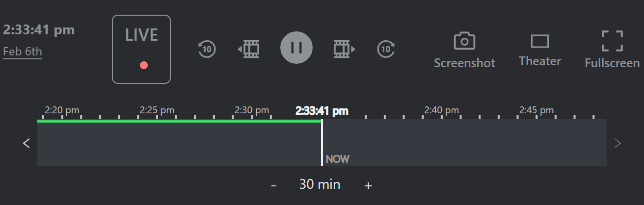Pause the video playback
The height and width of the screenshot is (205, 644).
coord(296,48)
